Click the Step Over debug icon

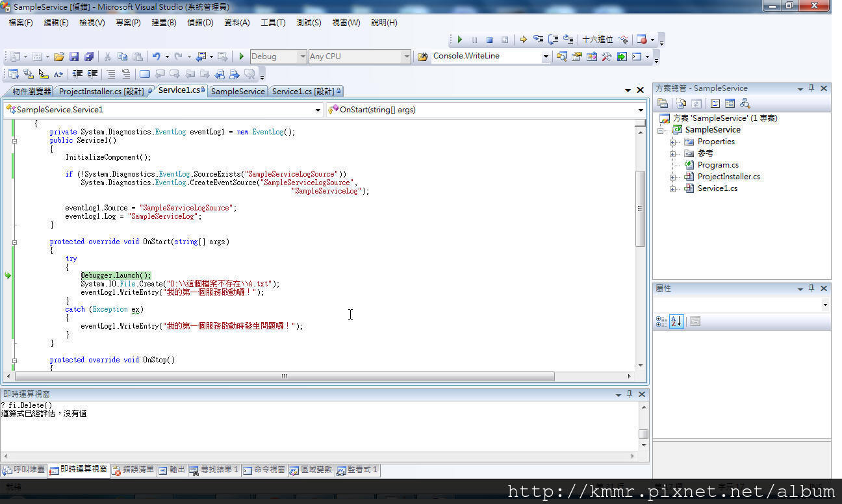(554, 39)
